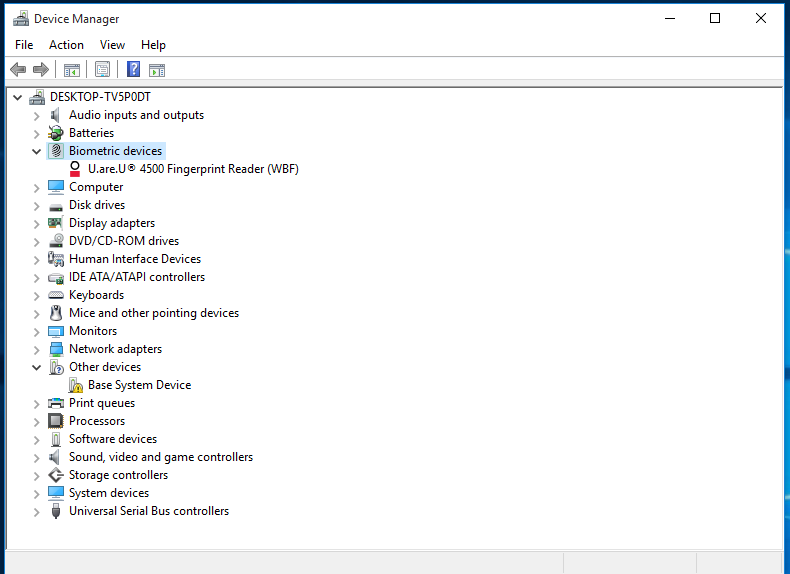
Task: Collapse the DESKTOP-TV5P0DT root node
Action: 18,97
